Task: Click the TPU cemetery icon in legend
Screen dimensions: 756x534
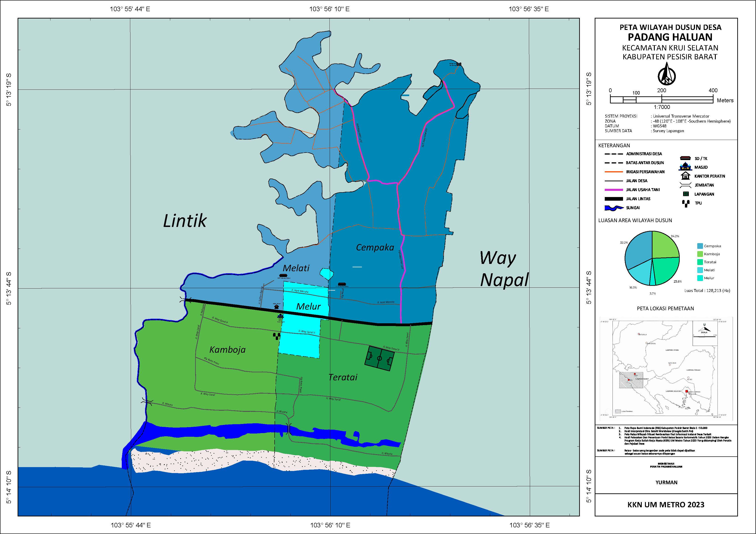Action: [x=686, y=203]
